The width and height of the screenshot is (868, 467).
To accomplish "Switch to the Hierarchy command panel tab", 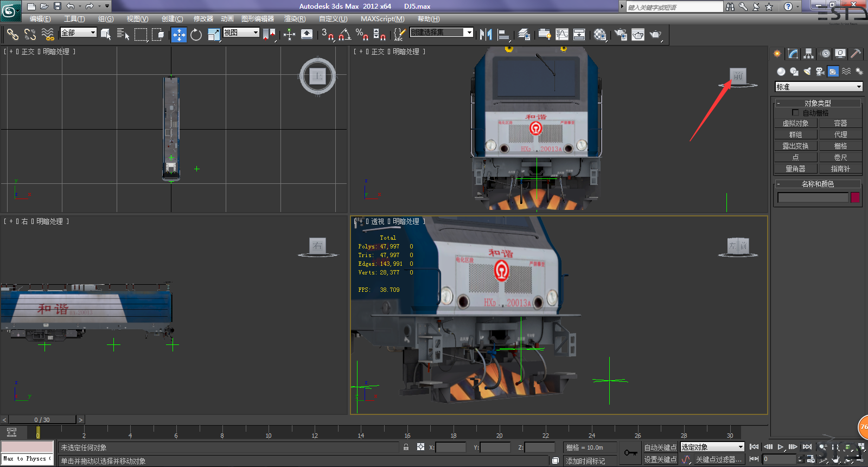I will tap(809, 54).
